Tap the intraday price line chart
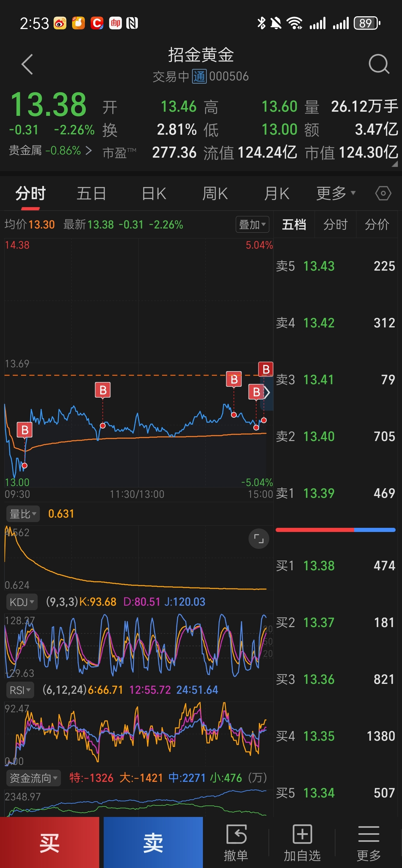Screen dimensions: 402x868 [138, 363]
